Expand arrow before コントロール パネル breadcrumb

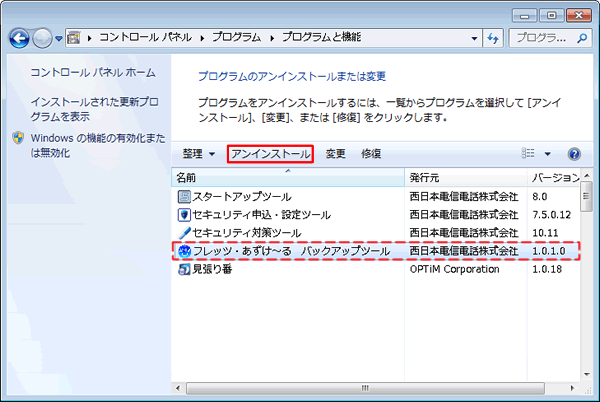pos(90,38)
